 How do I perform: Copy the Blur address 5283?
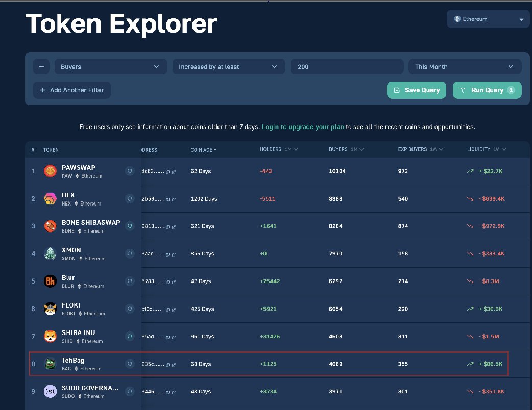[x=168, y=282]
